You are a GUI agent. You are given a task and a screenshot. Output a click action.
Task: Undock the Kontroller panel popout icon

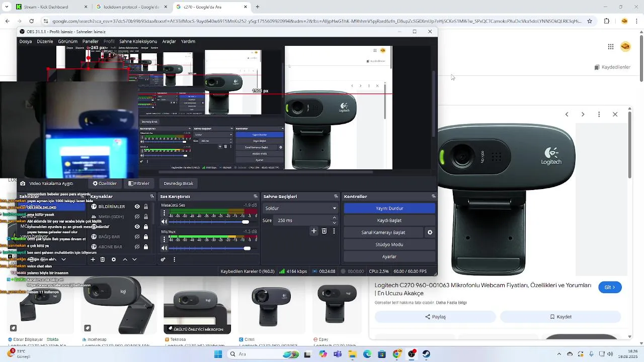click(434, 197)
